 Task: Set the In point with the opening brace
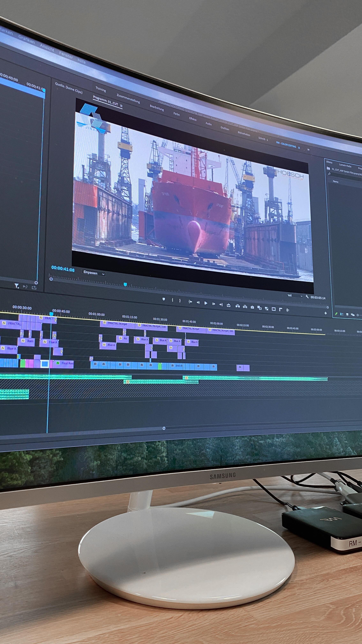172,300
